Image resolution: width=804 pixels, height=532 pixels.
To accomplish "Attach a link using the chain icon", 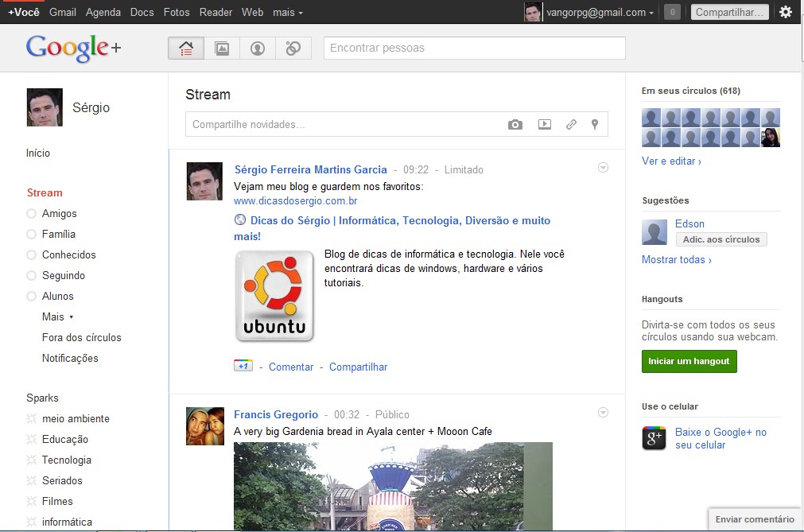I will point(571,125).
